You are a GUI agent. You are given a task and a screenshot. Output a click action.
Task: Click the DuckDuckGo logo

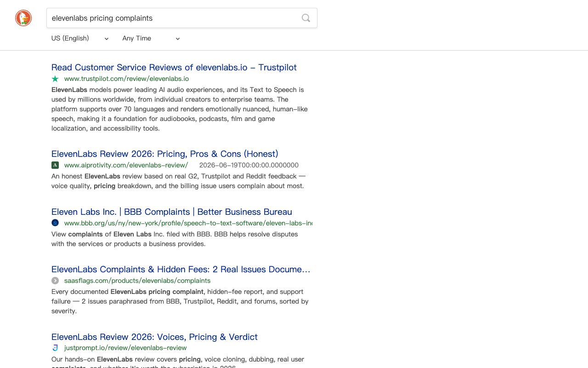23,18
